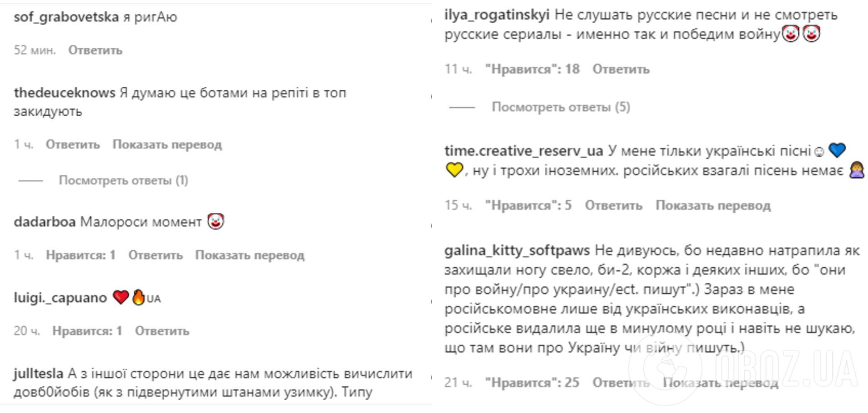Expand the 5 replies under ilya_rogatinskyi
This screenshot has width=868, height=413.
561,107
